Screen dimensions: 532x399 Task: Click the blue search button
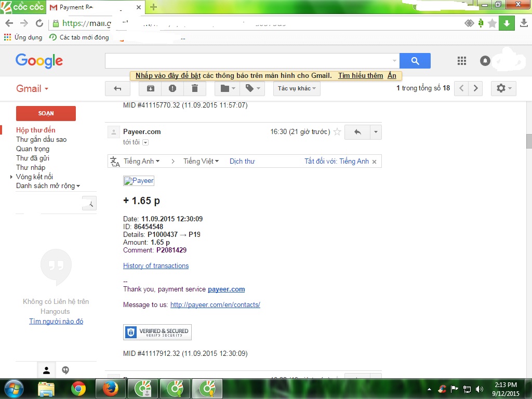(415, 61)
